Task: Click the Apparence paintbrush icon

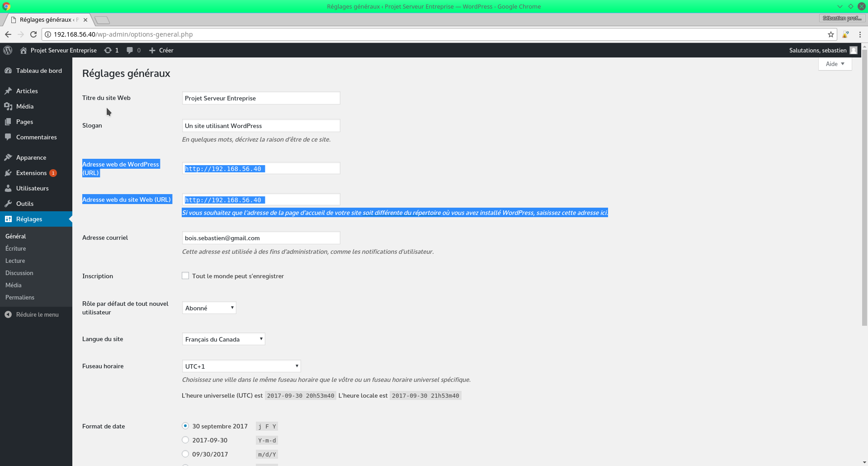Action: tap(8, 157)
